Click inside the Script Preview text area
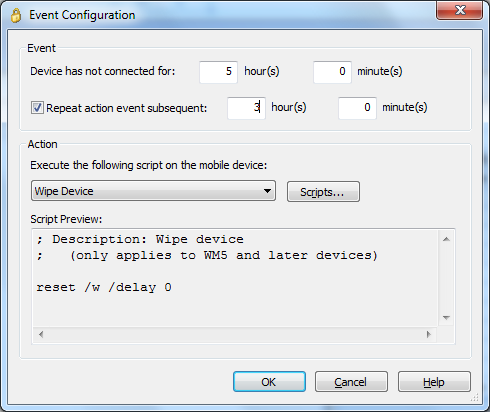The width and height of the screenshot is (490, 412). coord(235,278)
